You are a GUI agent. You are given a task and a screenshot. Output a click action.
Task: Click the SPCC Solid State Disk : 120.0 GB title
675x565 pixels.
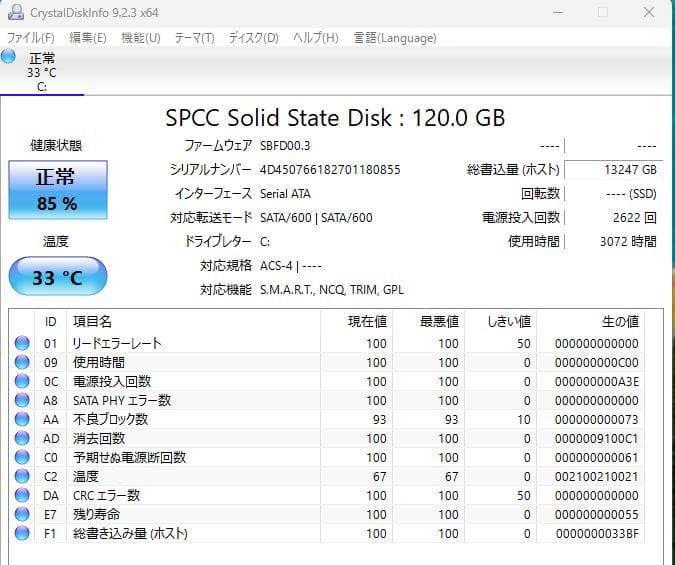335,118
